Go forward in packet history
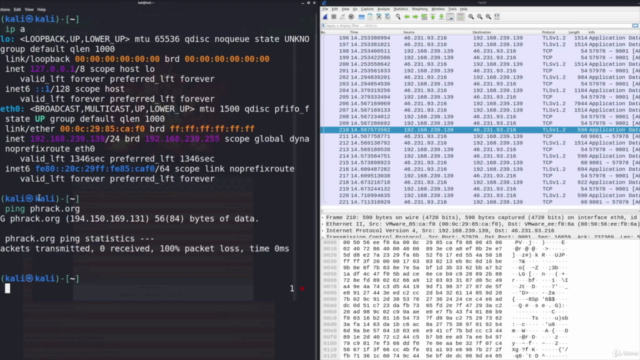This screenshot has height=360, width=640. tap(416, 17)
